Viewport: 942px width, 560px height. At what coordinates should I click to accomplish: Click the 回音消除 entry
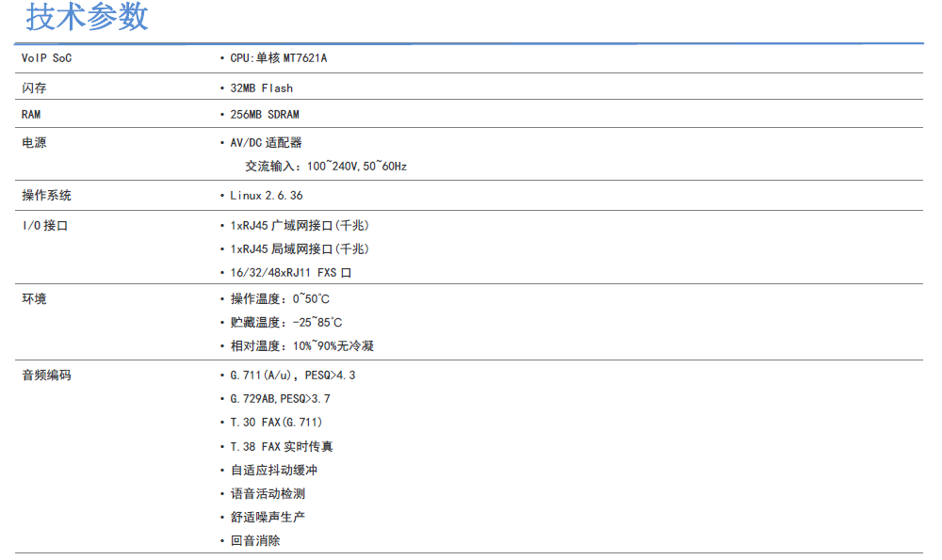click(255, 541)
